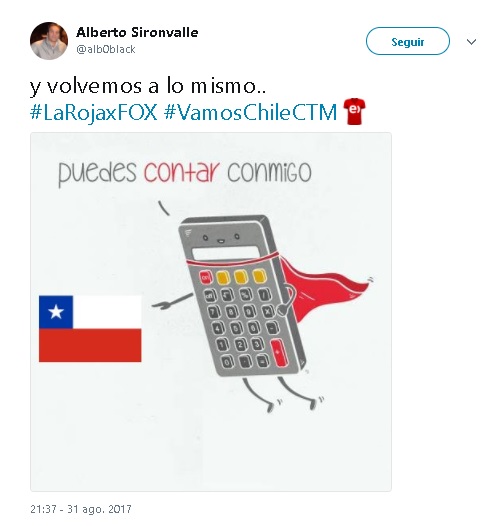Image resolution: width=497 pixels, height=526 pixels.
Task: Follow the user with Seguir button
Action: pos(407,41)
